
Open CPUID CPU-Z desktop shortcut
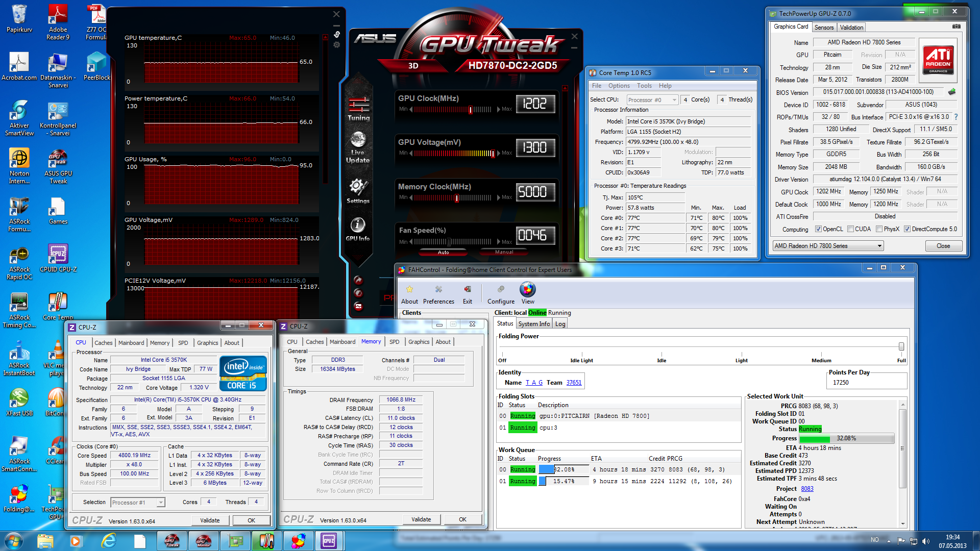(58, 258)
